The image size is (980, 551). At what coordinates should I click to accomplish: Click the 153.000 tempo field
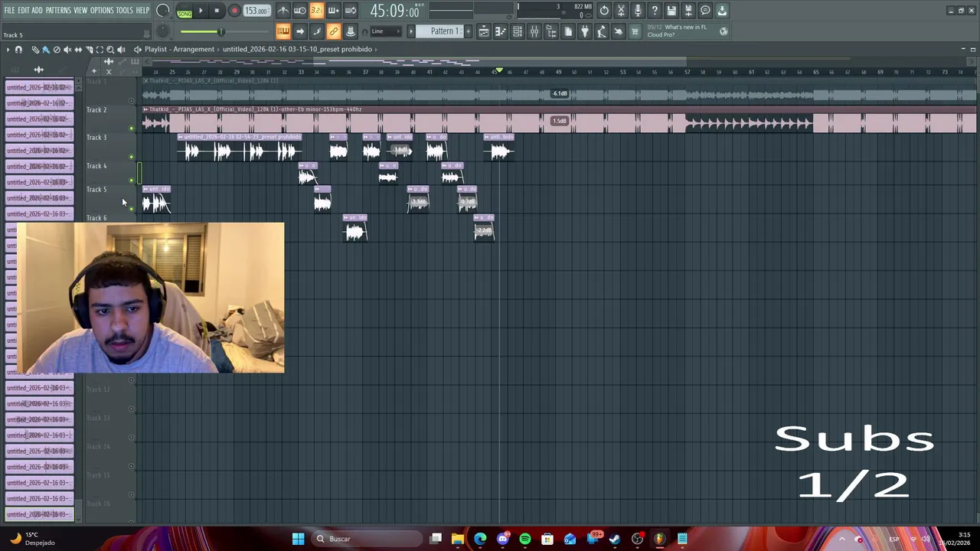tap(256, 11)
